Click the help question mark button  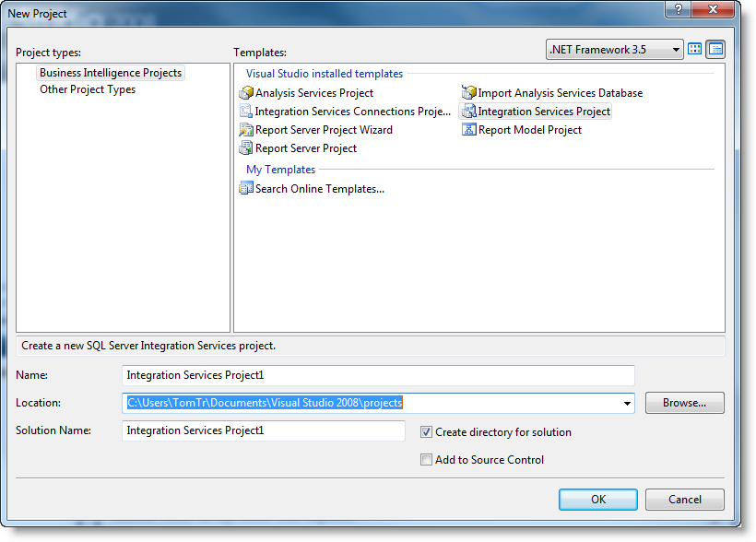(678, 9)
